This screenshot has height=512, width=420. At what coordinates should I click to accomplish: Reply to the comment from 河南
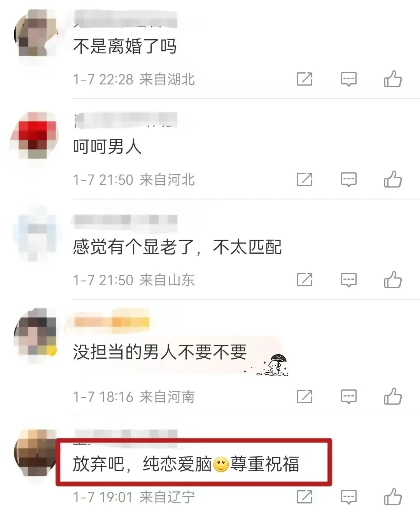[x=348, y=396]
